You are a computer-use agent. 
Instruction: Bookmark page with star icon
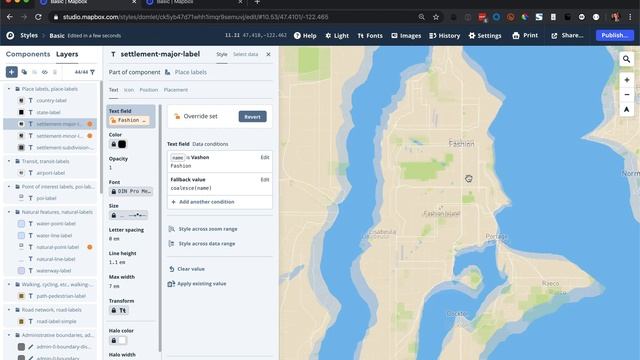(436, 17)
